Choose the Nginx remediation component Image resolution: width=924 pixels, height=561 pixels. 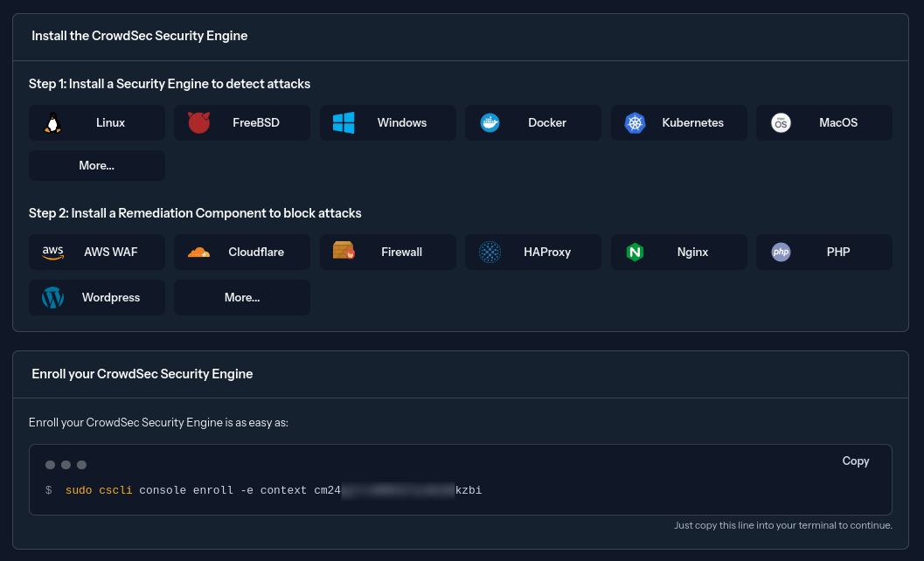(679, 253)
